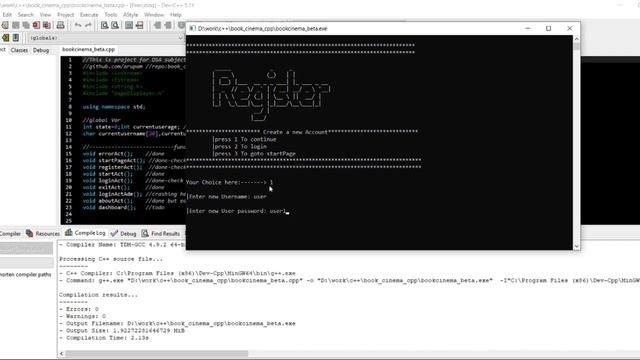
Task: Open the Debug bottom tab
Action: pyautogui.click(x=123, y=233)
